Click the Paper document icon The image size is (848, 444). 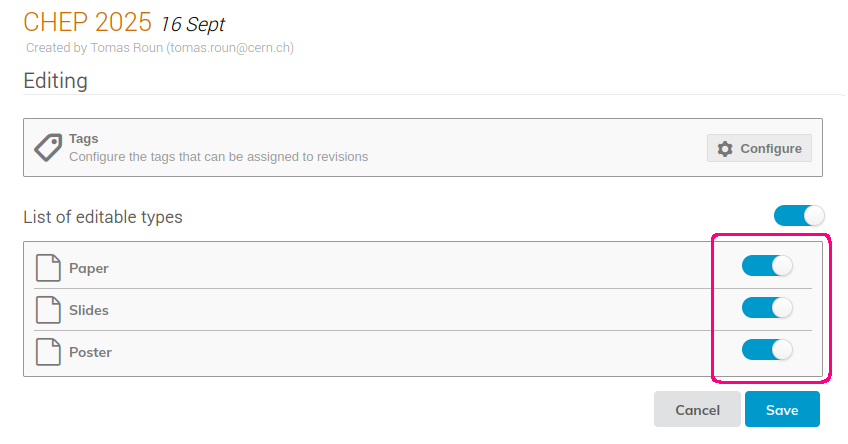click(48, 268)
